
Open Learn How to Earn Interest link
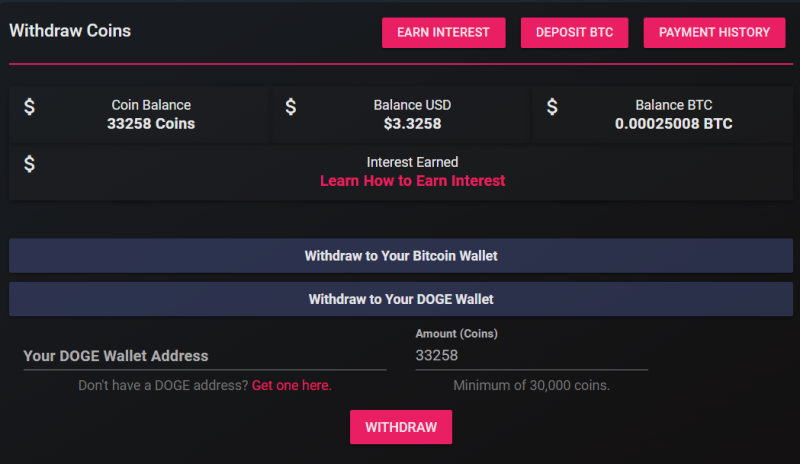tap(412, 181)
